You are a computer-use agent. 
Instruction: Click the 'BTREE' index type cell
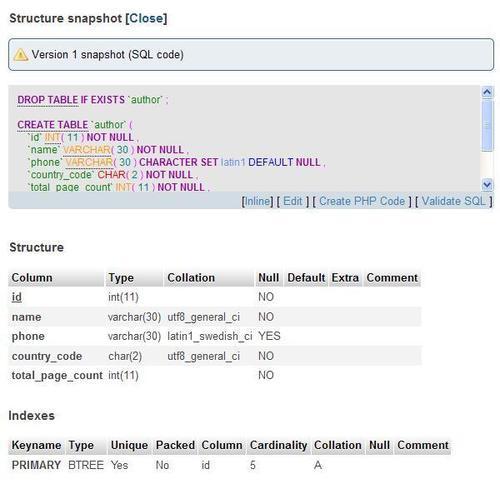click(x=86, y=465)
